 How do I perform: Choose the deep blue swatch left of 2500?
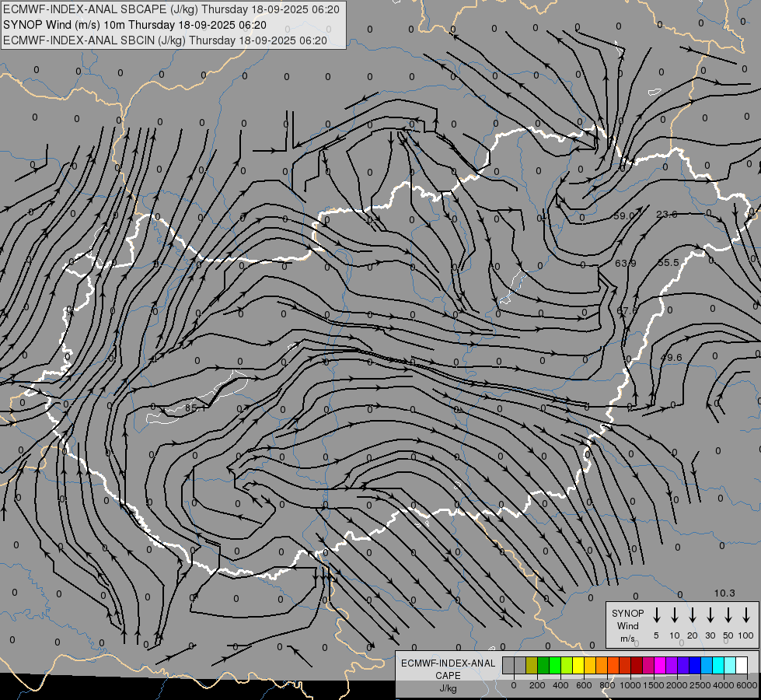[695, 665]
